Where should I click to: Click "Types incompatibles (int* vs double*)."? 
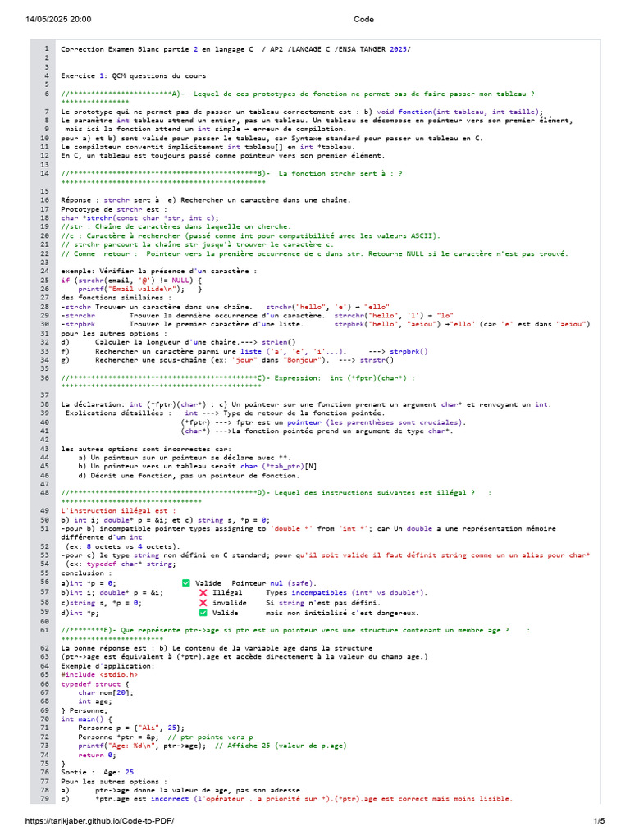click(347, 592)
